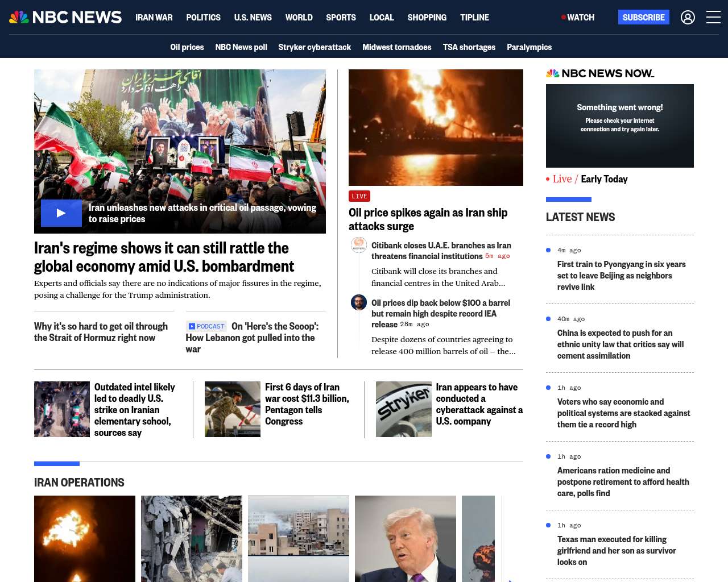The image size is (728, 582).
Task: Open First 6 days war cost headline
Action: tap(307, 404)
